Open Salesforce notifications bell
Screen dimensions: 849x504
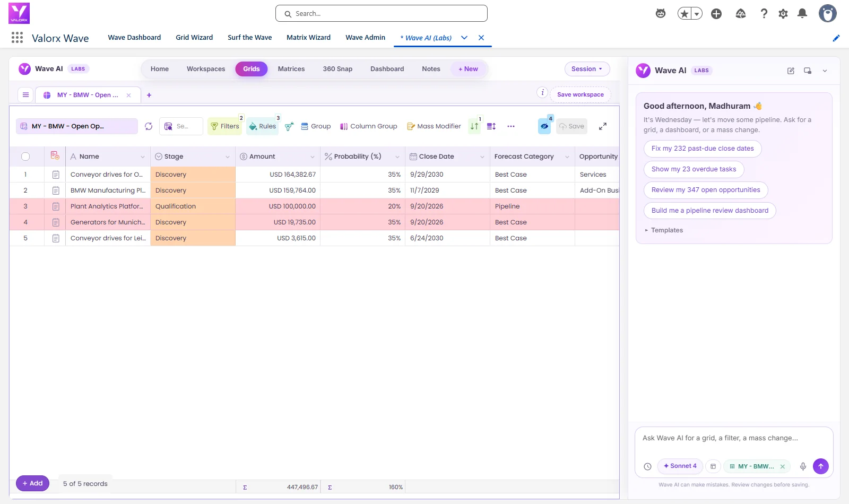pyautogui.click(x=802, y=13)
